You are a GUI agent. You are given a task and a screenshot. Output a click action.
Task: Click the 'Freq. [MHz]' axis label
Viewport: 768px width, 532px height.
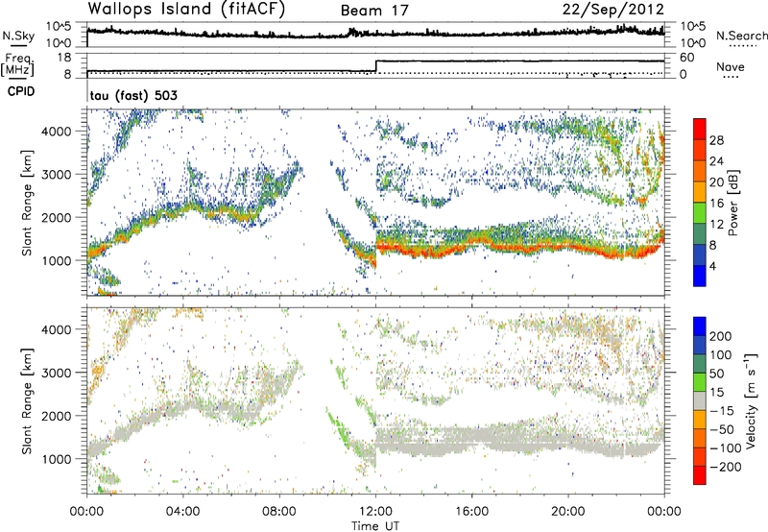18,64
